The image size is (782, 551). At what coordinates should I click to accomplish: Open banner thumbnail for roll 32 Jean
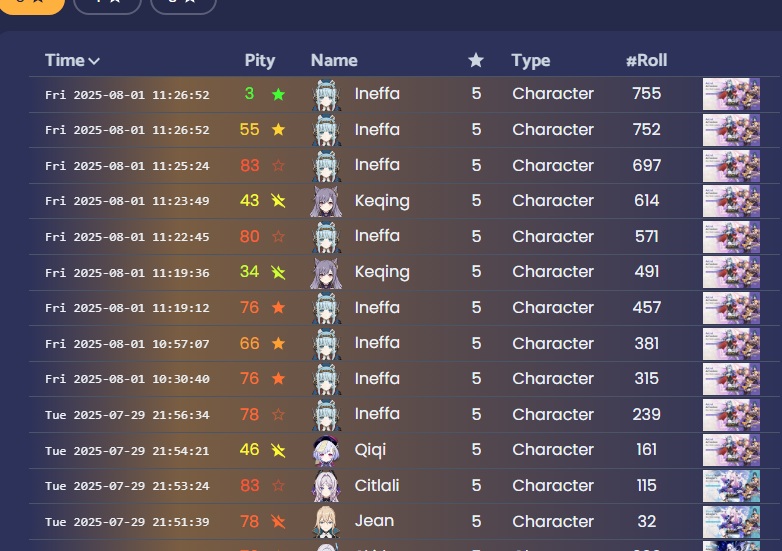[x=731, y=522]
